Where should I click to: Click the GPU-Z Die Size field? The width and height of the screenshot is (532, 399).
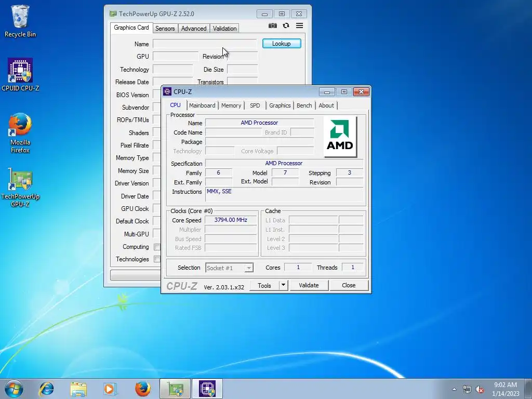242,69
